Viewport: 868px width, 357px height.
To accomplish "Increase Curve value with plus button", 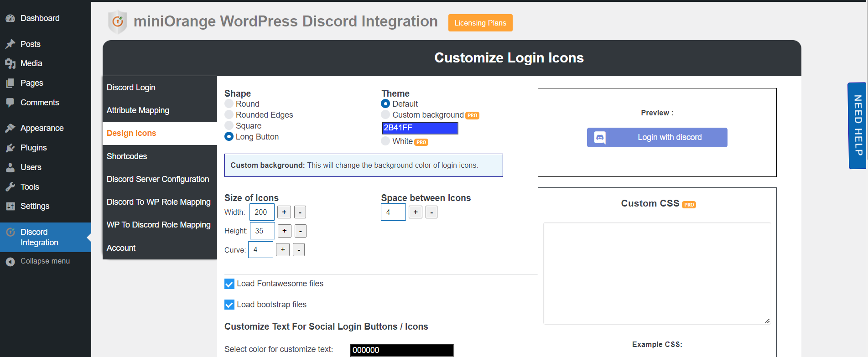I will (x=283, y=249).
